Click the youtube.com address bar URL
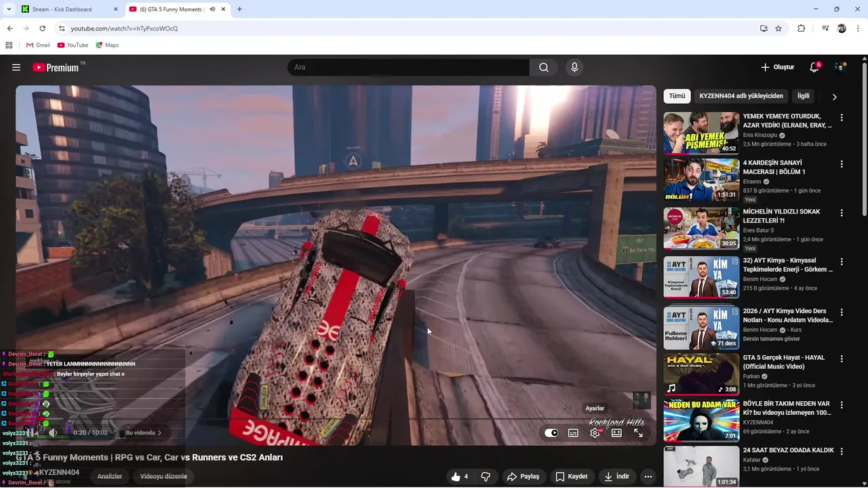The image size is (868, 488). click(124, 28)
